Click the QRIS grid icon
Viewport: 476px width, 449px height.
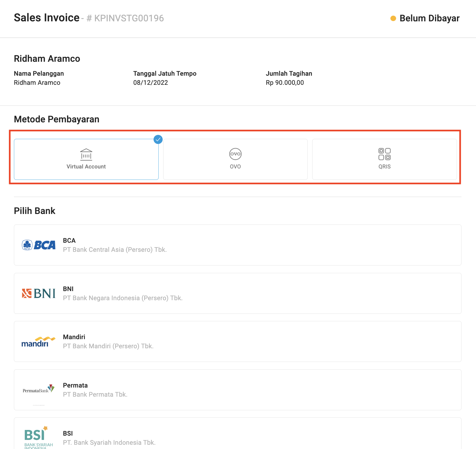[x=384, y=154]
